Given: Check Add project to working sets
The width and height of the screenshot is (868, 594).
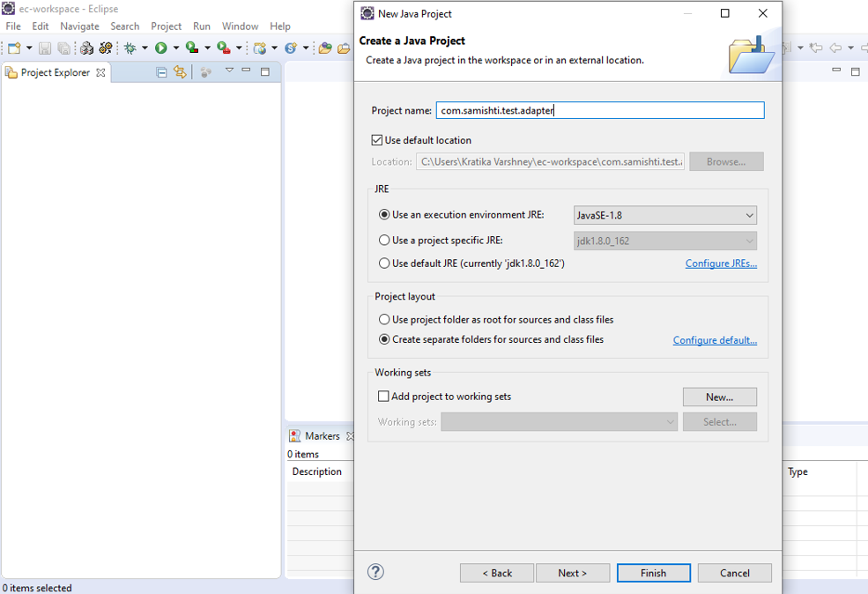Looking at the screenshot, I should point(383,397).
